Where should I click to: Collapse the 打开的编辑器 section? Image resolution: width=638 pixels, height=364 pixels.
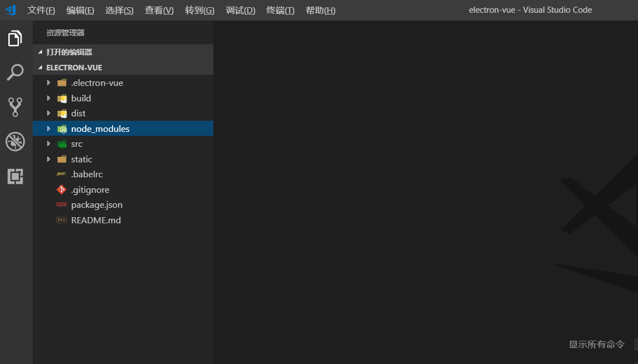tap(40, 52)
